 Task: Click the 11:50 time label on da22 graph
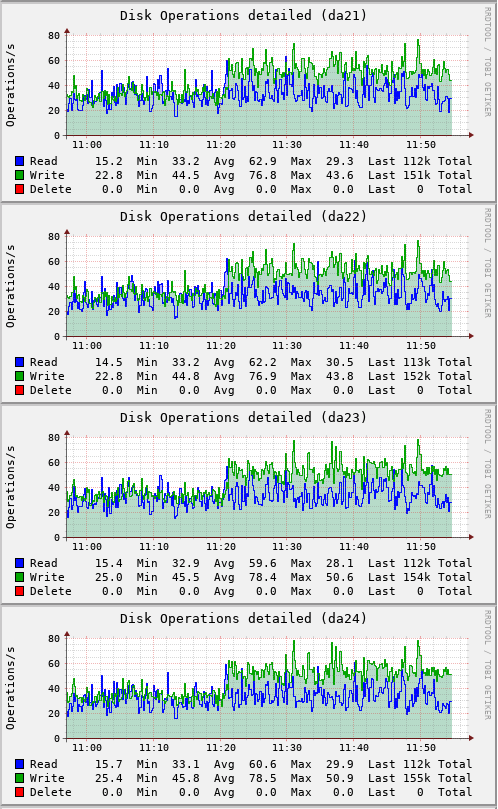tap(421, 346)
